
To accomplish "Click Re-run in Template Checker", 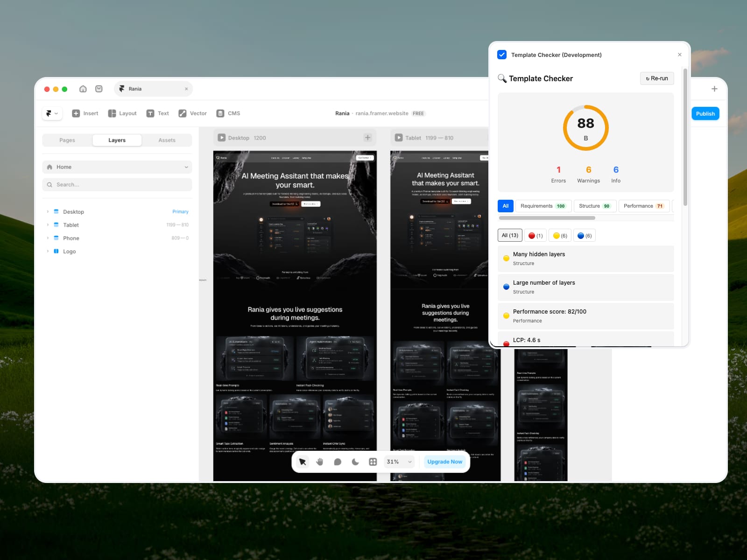I will point(657,78).
